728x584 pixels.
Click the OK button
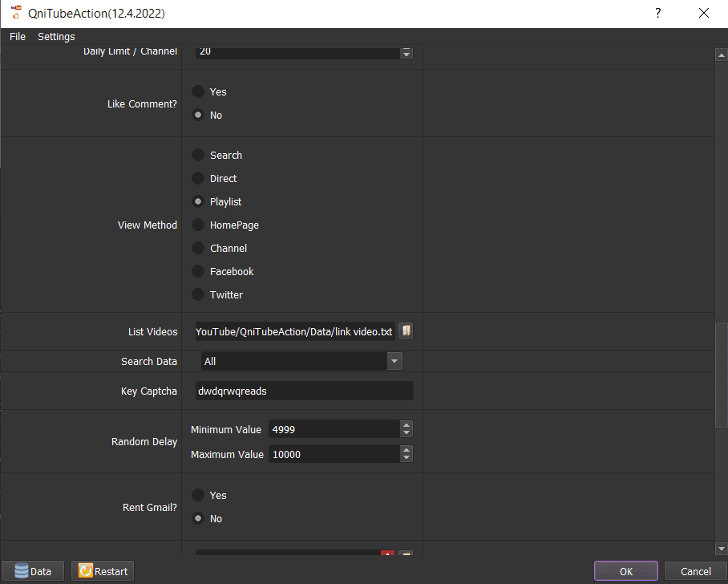(626, 571)
